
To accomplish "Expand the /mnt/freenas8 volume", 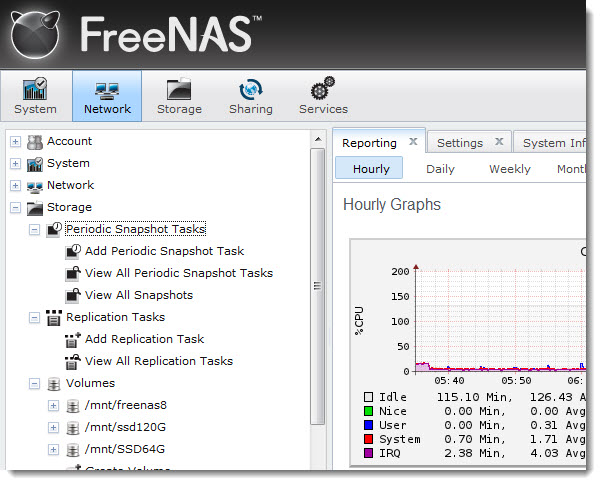I will click(x=54, y=406).
